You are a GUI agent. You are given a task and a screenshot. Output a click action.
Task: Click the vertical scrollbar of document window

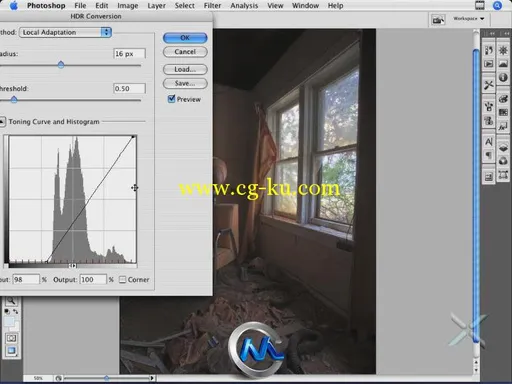476,197
